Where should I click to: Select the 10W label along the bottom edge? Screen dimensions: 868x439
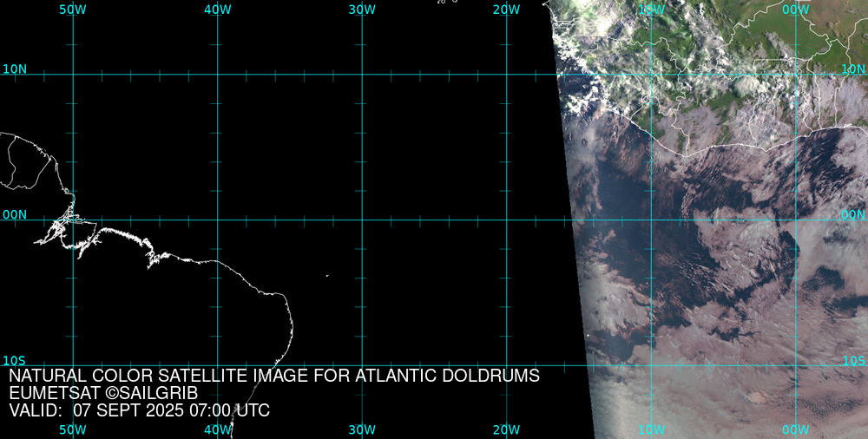pyautogui.click(x=652, y=430)
